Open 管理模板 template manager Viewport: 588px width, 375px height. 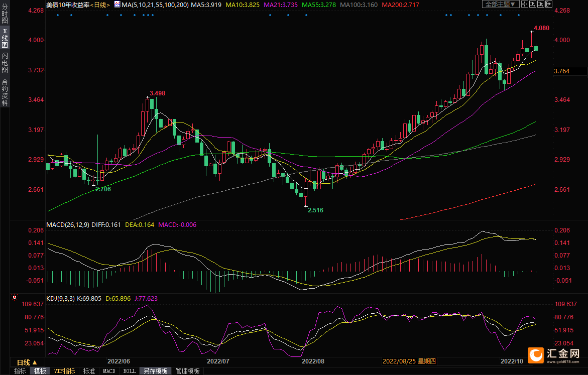187,371
